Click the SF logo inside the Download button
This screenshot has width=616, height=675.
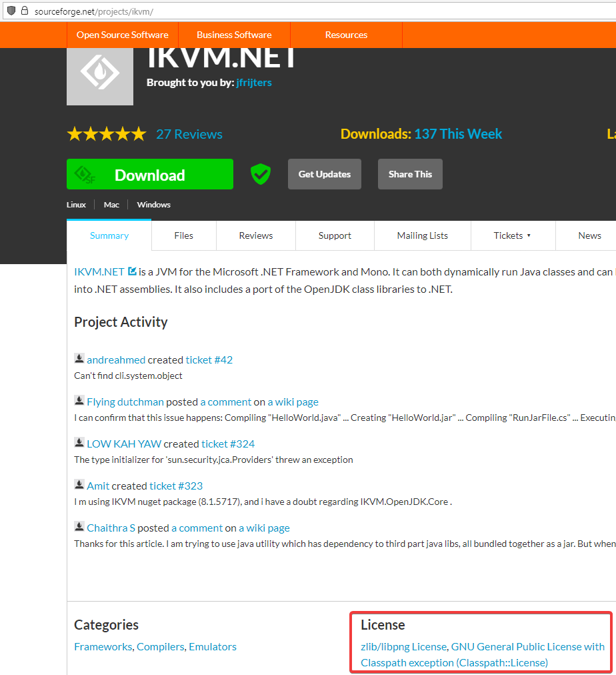pos(85,174)
